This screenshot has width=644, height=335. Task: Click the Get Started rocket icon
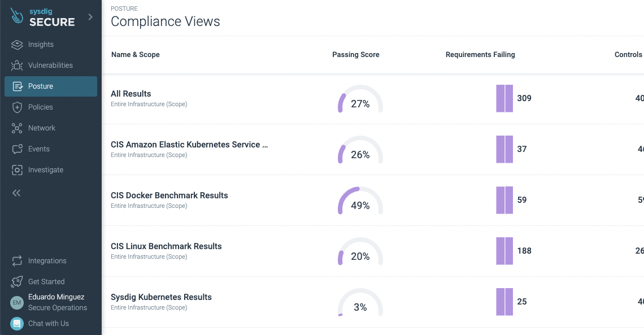tap(16, 281)
